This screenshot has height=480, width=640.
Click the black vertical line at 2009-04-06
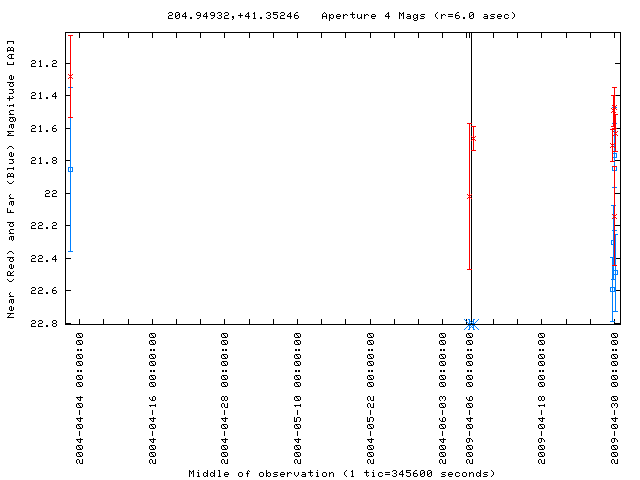(471, 179)
